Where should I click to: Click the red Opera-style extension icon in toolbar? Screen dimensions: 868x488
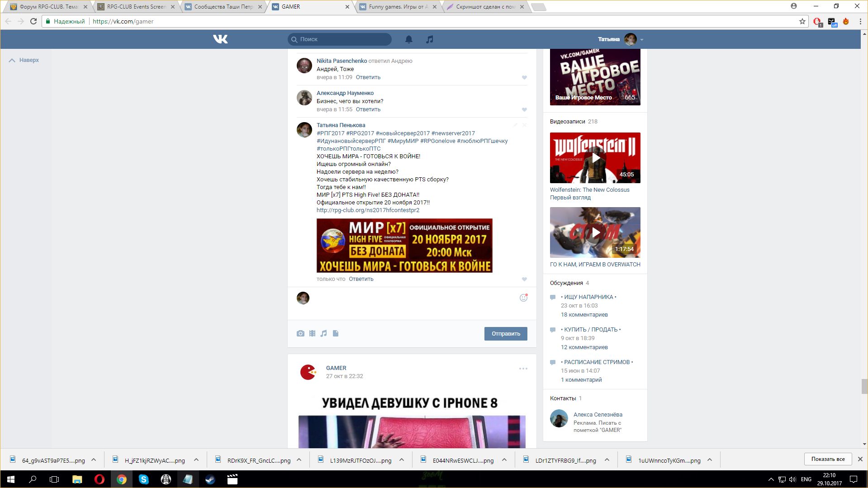[817, 22]
